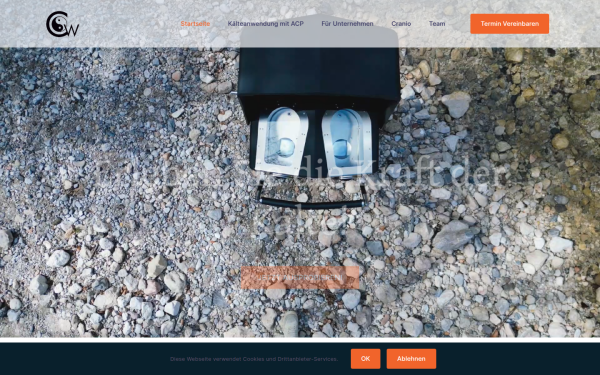
Task: Go to Für Unternehmen page
Action: (x=347, y=24)
